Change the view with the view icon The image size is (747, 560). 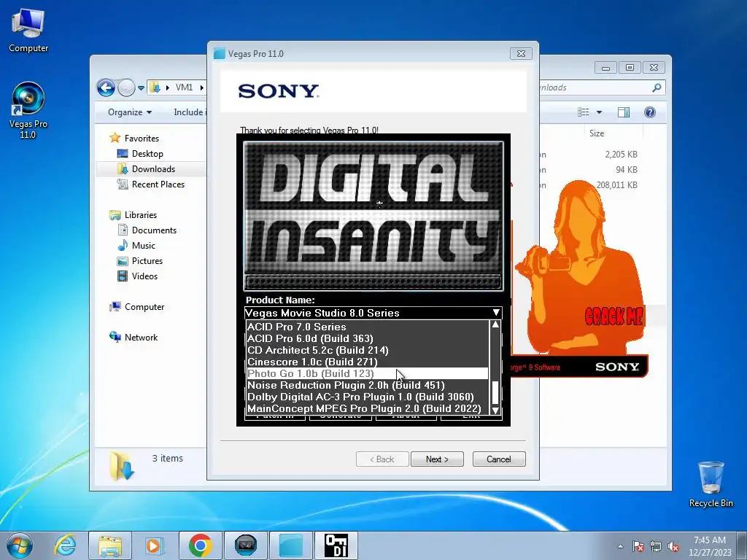coord(583,112)
